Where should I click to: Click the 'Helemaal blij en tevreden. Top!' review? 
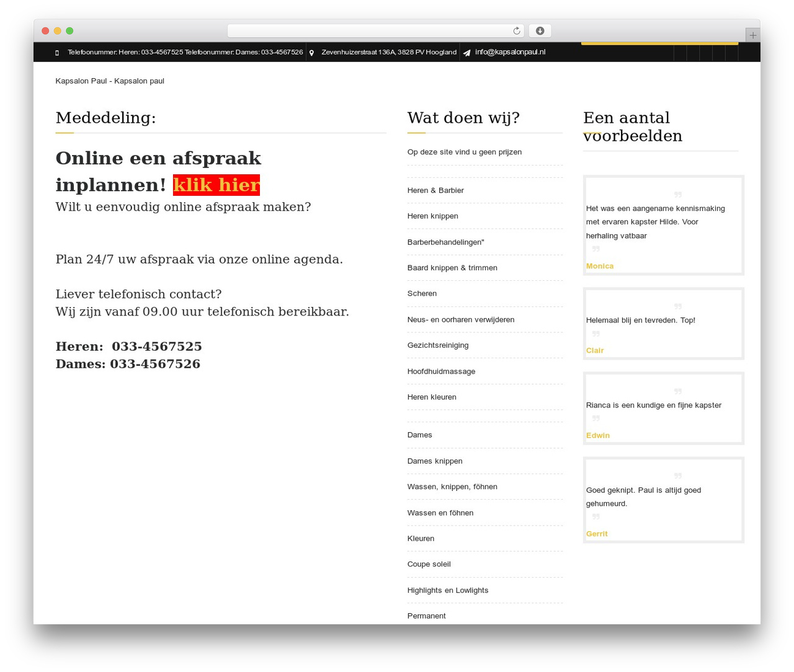pyautogui.click(x=641, y=321)
